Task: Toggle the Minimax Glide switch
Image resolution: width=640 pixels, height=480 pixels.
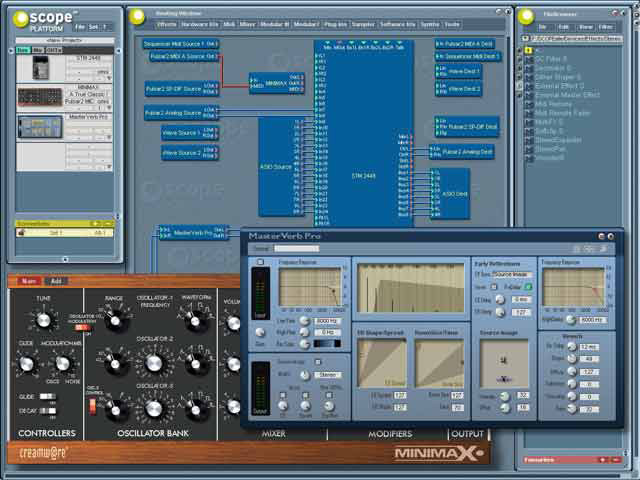Action: pos(48,396)
